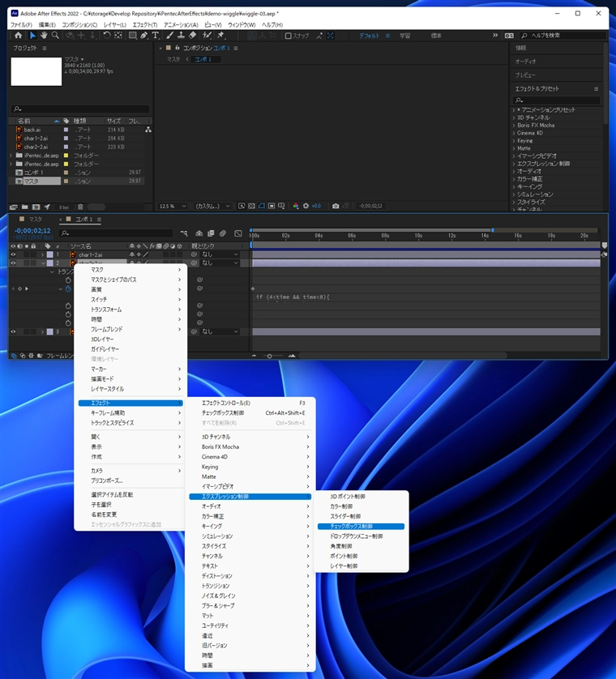The width and height of the screenshot is (616, 679).
Task: Choose スライダー制御 in the submenu
Action: [x=361, y=517]
